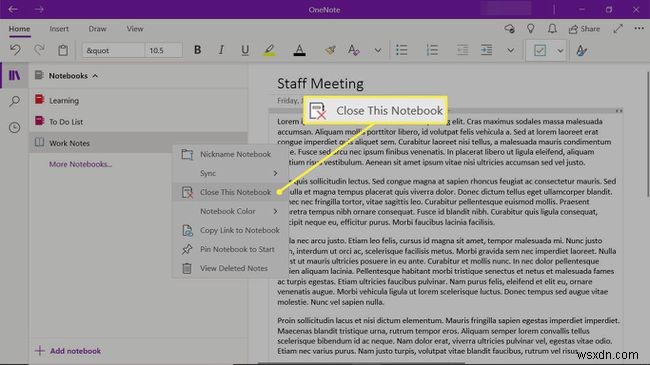Image resolution: width=650 pixels, height=365 pixels.
Task: Select the Work Notes notebook
Action: 138,143
